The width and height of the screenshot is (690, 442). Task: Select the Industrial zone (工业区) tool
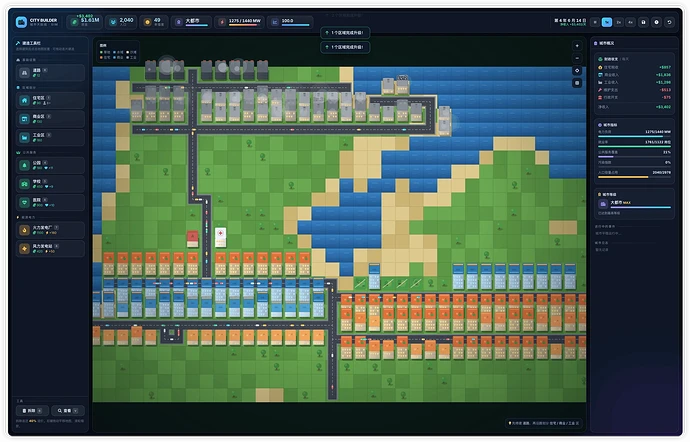pyautogui.click(x=51, y=137)
